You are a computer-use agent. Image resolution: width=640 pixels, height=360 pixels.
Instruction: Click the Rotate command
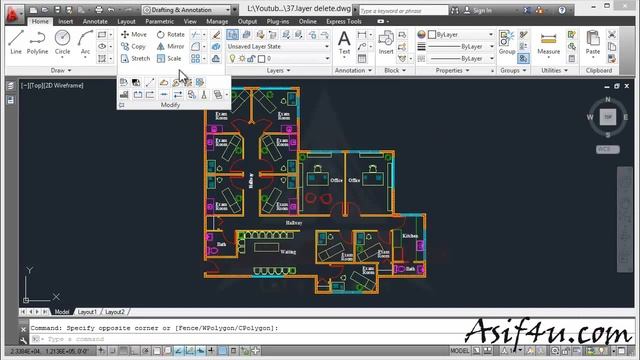click(171, 34)
